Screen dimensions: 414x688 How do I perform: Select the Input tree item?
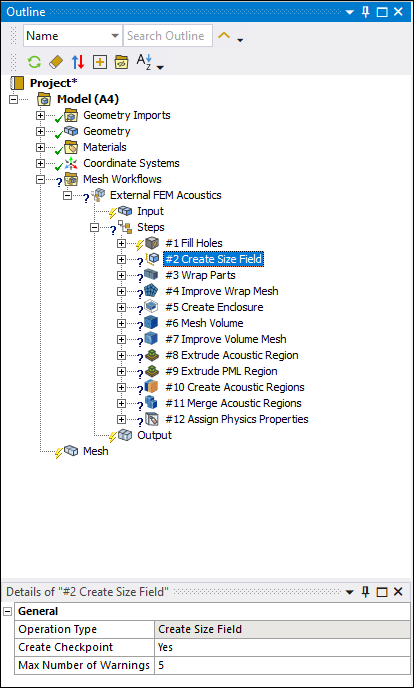pyautogui.click(x=150, y=211)
